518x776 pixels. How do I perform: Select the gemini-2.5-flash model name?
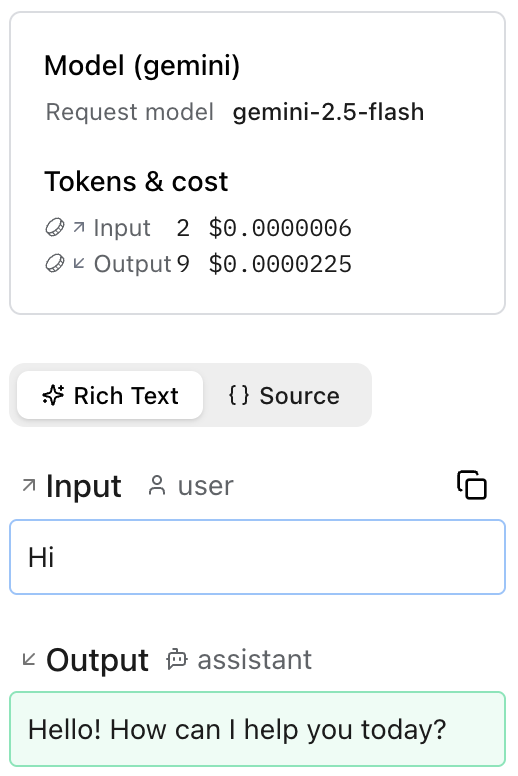(x=329, y=112)
